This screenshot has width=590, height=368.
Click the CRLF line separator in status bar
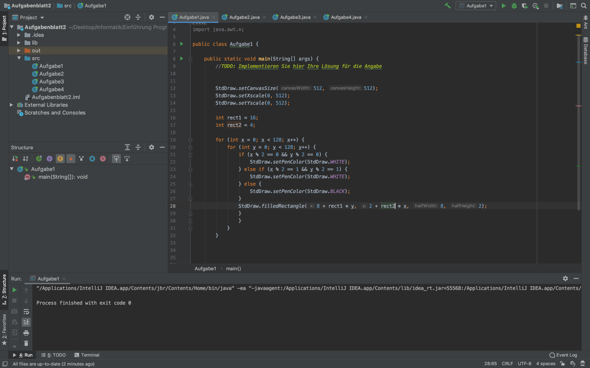[x=507, y=363]
